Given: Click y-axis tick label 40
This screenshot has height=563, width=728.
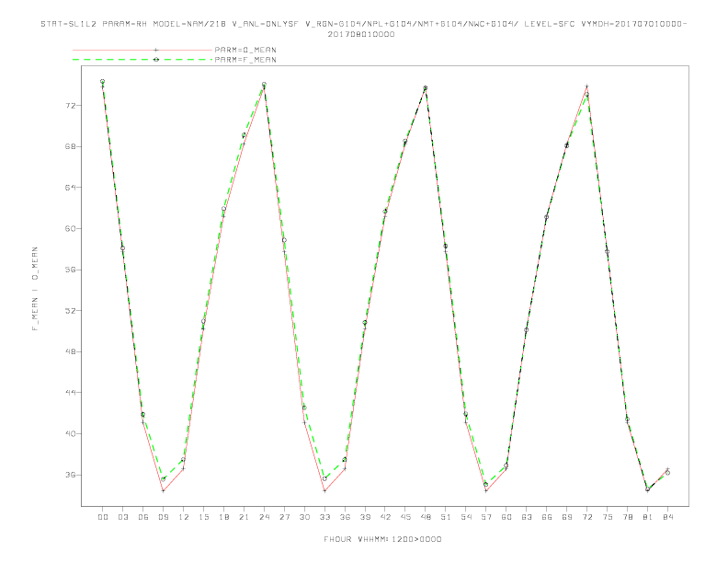Looking at the screenshot, I should tap(71, 434).
